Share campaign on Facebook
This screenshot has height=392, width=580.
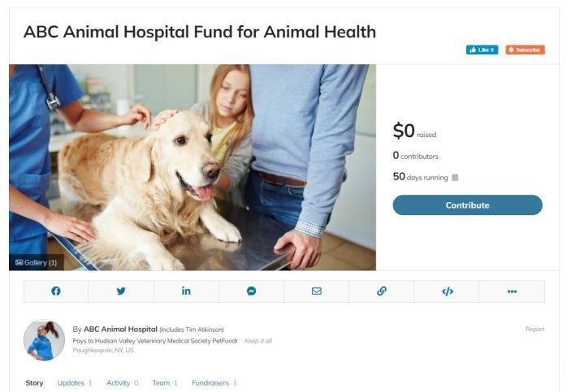pyautogui.click(x=56, y=291)
